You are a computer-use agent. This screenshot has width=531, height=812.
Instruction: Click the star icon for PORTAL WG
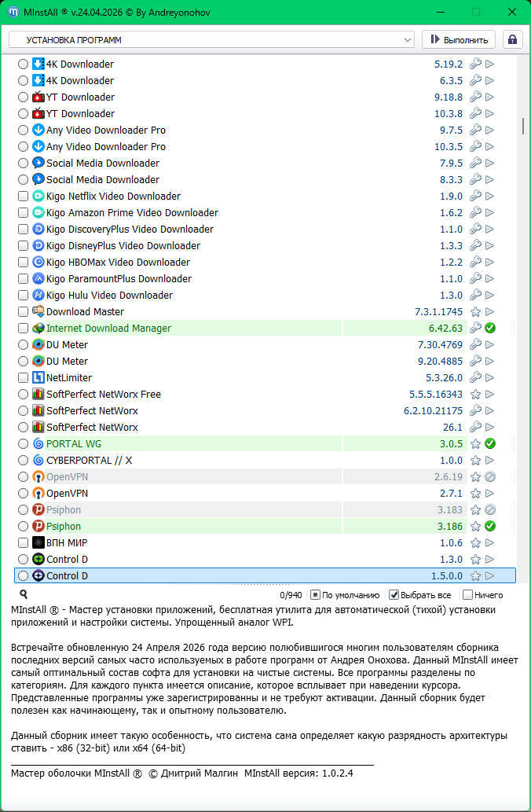(475, 444)
